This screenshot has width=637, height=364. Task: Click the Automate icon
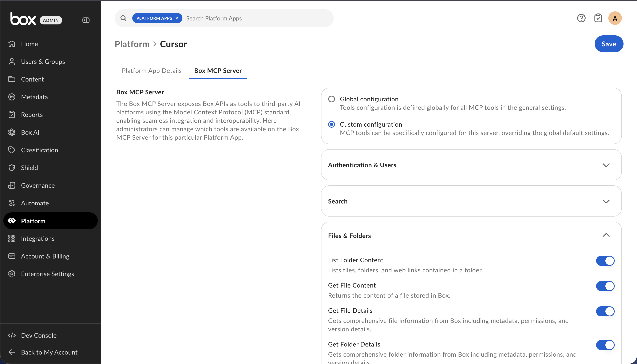[x=12, y=203]
